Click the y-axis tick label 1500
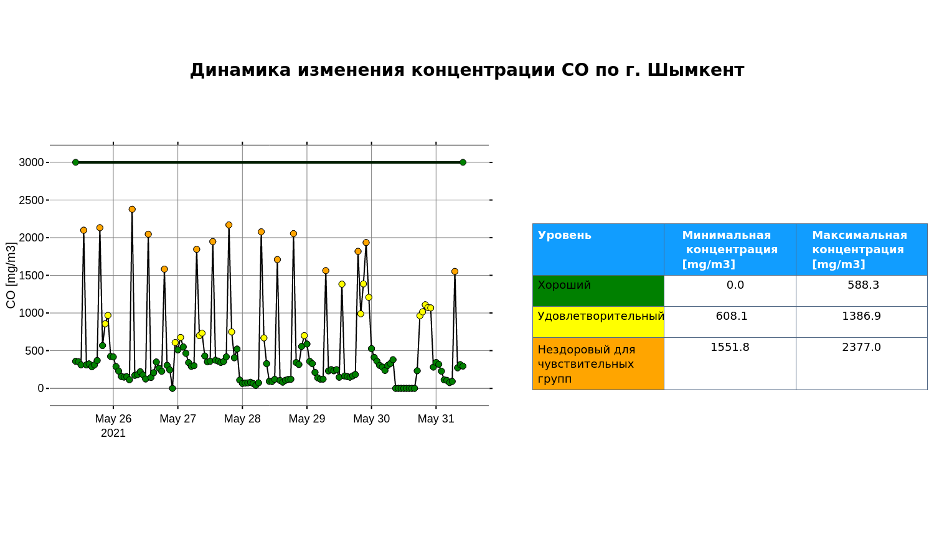The width and height of the screenshot is (934, 560). click(31, 276)
